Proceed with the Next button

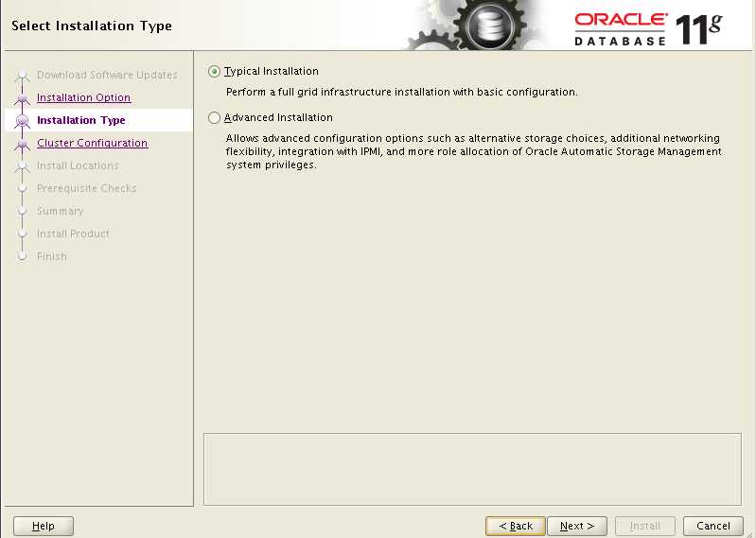[577, 526]
